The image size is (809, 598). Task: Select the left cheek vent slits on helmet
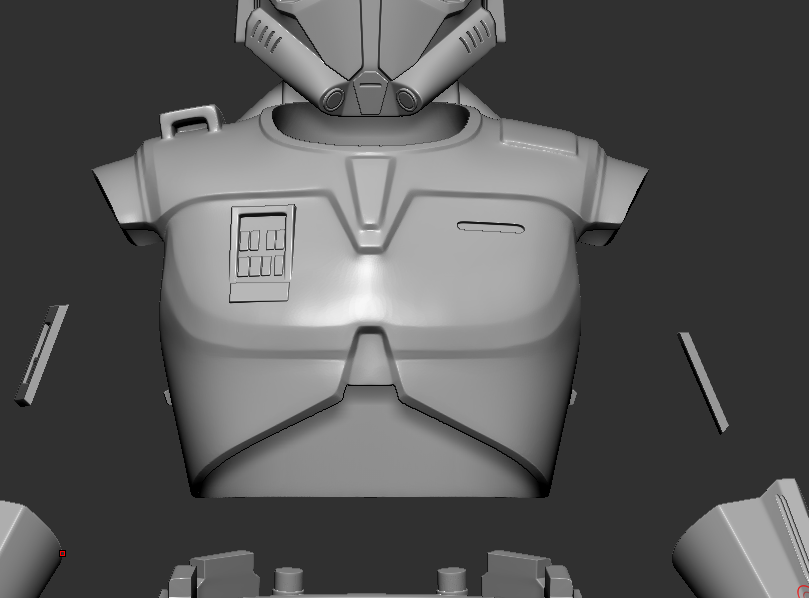(265, 37)
